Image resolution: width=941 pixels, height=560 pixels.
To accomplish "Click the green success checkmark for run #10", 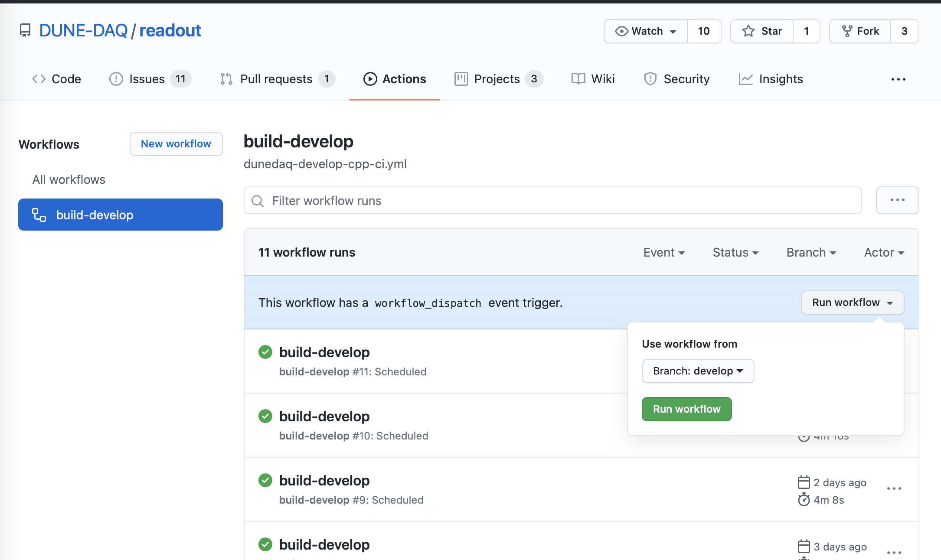I will 265,416.
